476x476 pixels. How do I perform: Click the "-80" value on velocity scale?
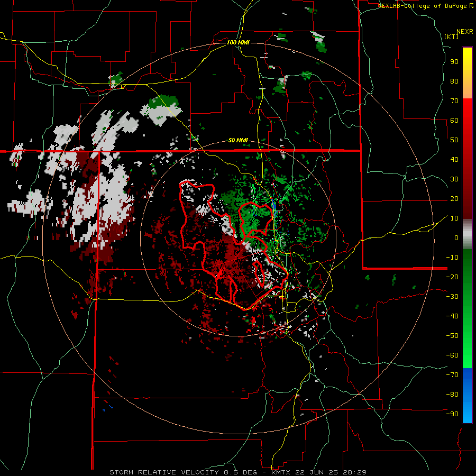tap(452, 395)
